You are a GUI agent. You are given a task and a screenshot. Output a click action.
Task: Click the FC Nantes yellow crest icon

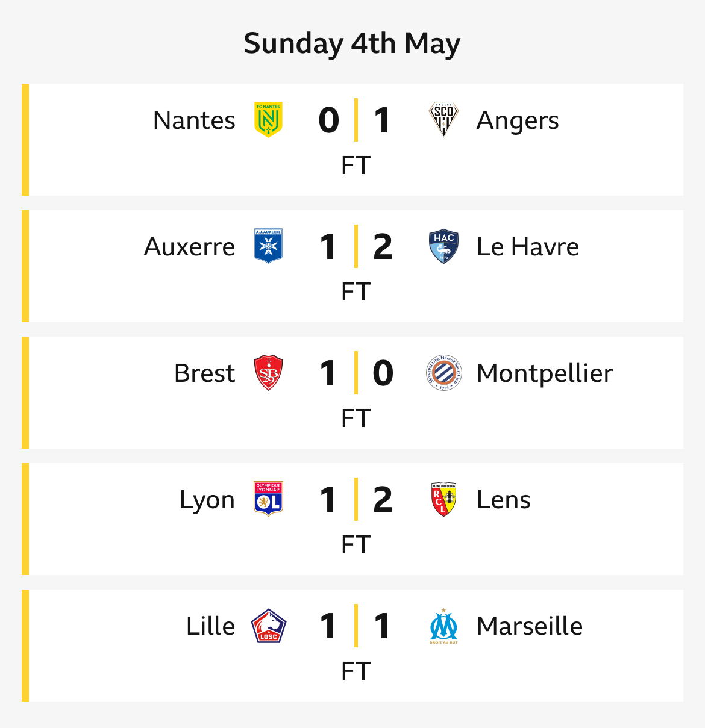269,120
